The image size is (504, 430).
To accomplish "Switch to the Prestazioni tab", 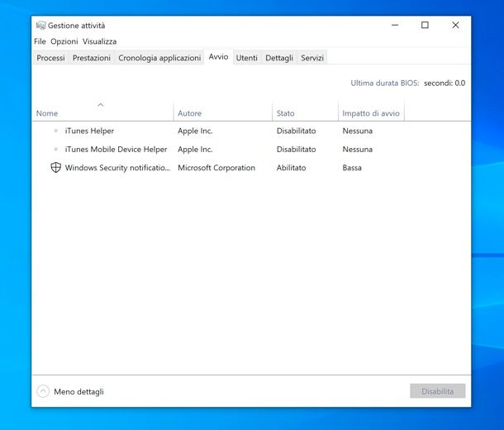I will (91, 58).
